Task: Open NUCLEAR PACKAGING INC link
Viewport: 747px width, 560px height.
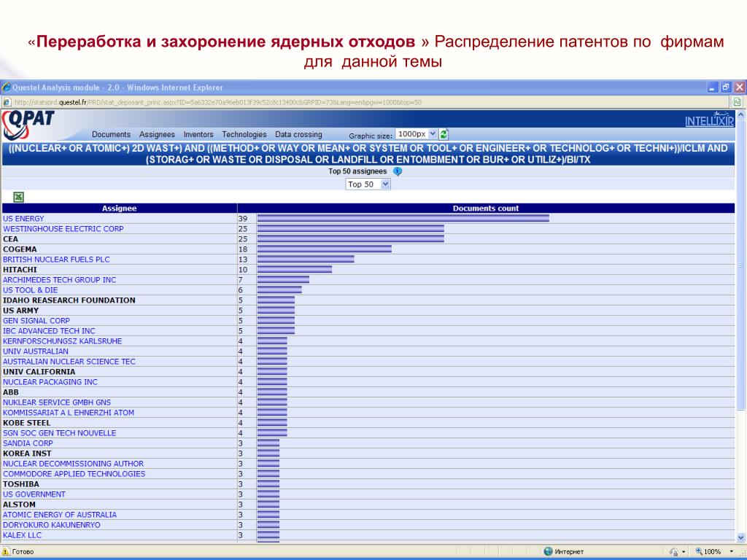Action: click(x=50, y=382)
